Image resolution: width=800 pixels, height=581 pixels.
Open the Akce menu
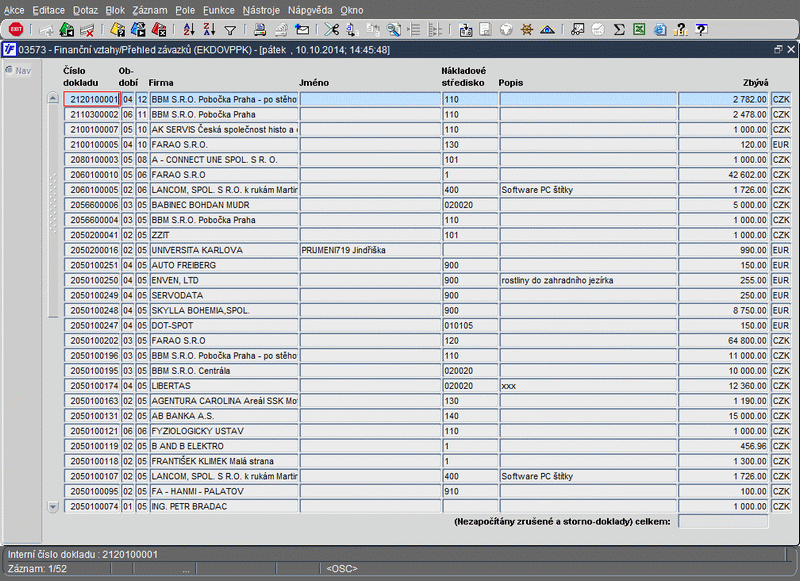14,10
